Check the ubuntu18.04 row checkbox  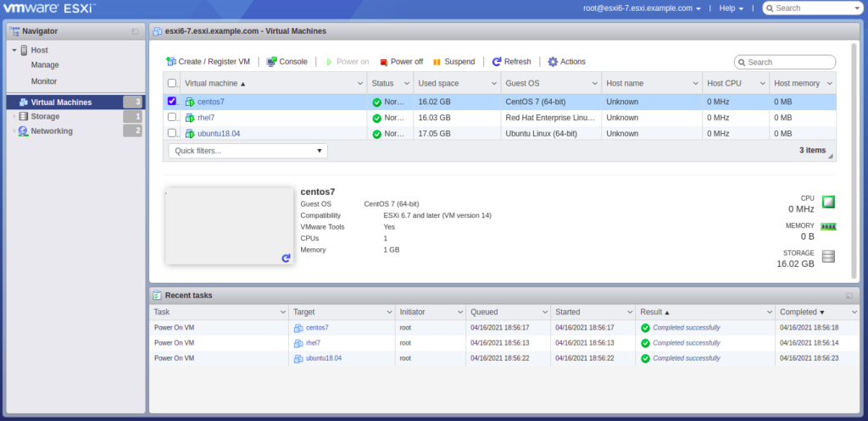point(171,133)
